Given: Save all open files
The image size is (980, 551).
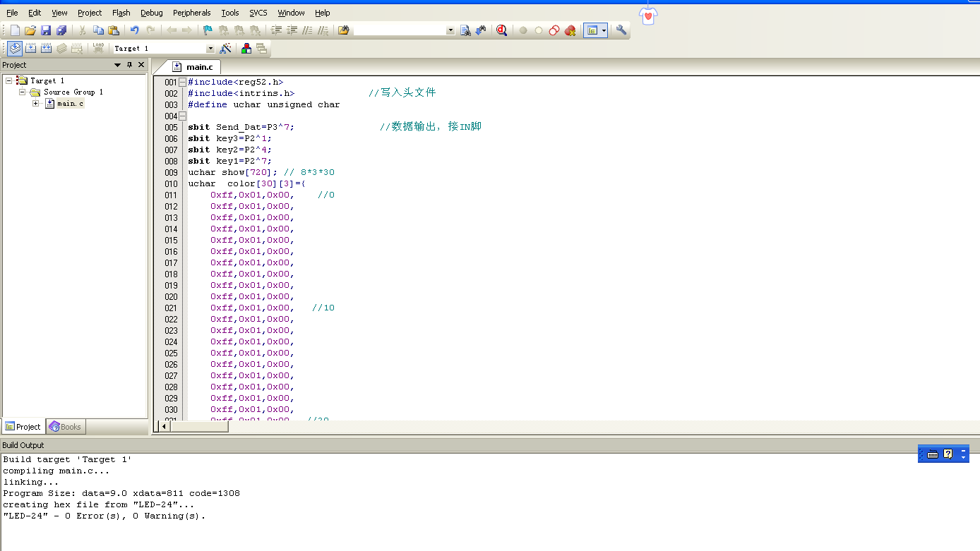Looking at the screenshot, I should [61, 30].
